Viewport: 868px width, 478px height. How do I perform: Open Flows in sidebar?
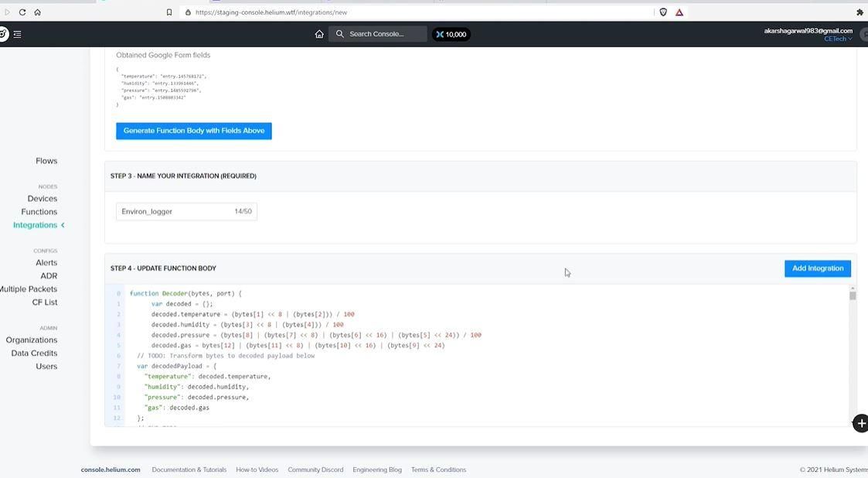(46, 161)
